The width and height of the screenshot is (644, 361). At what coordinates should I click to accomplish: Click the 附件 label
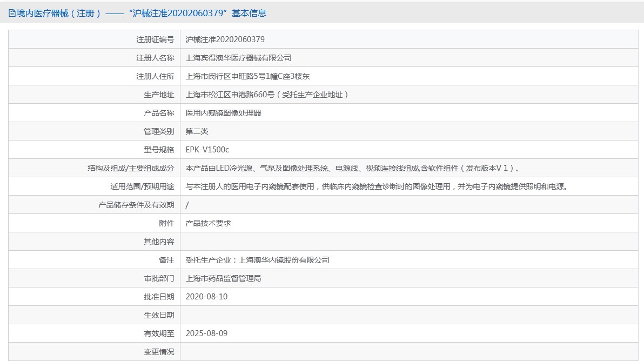tap(167, 223)
